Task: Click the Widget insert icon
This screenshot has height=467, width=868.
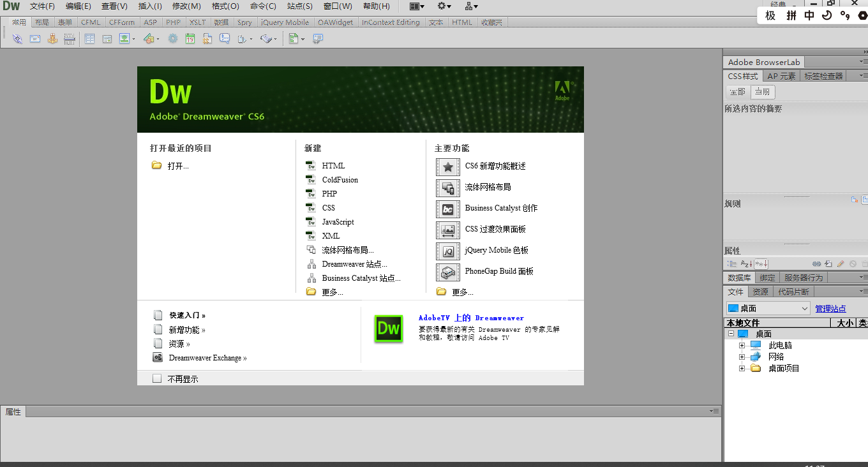Action: (173, 38)
